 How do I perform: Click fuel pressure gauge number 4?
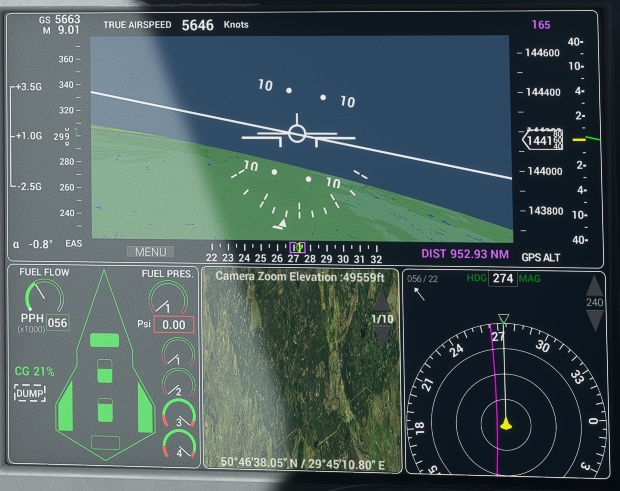(x=180, y=444)
